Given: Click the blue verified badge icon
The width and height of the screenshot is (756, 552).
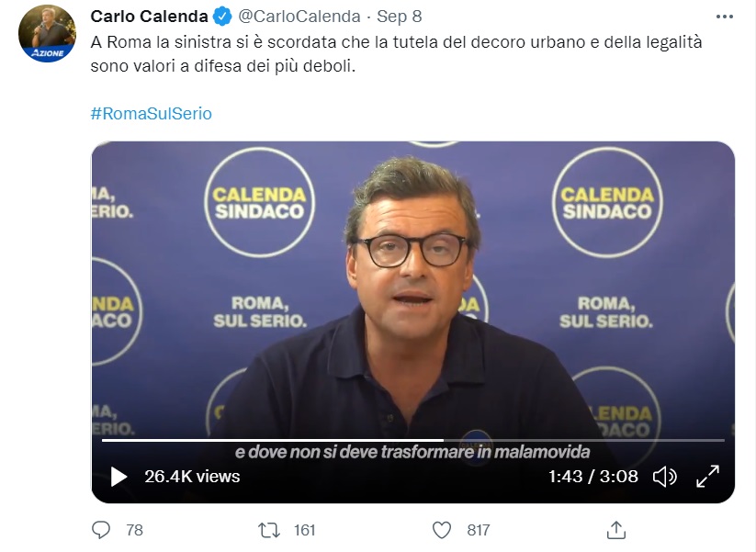Looking at the screenshot, I should 222,17.
